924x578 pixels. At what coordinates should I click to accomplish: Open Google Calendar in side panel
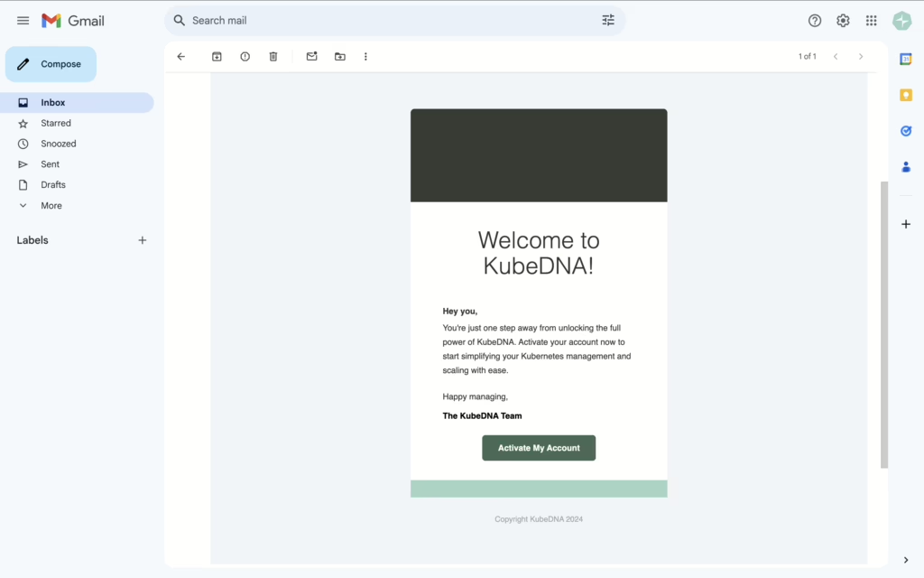(x=905, y=60)
